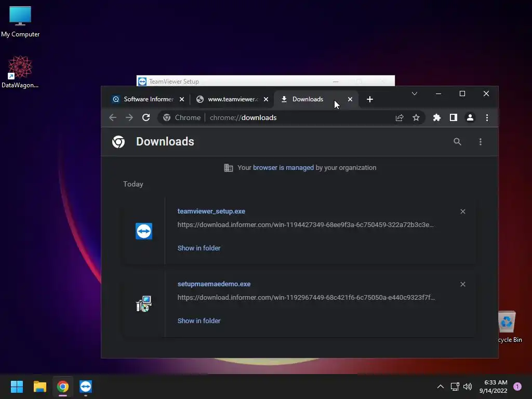The height and width of the screenshot is (399, 532).
Task: Bookmark this page with the star icon
Action: click(416, 117)
